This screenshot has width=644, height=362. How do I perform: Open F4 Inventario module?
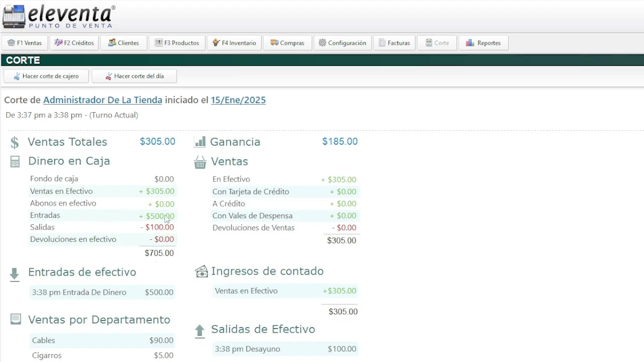(x=234, y=43)
